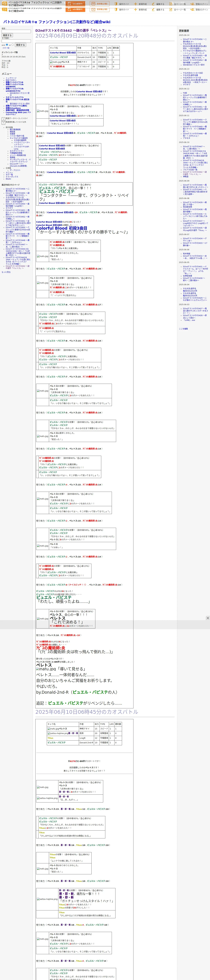Open WithBOSSリクエスト受付 in left menu
This screenshot has width=210, height=980.
(x=19, y=94)
